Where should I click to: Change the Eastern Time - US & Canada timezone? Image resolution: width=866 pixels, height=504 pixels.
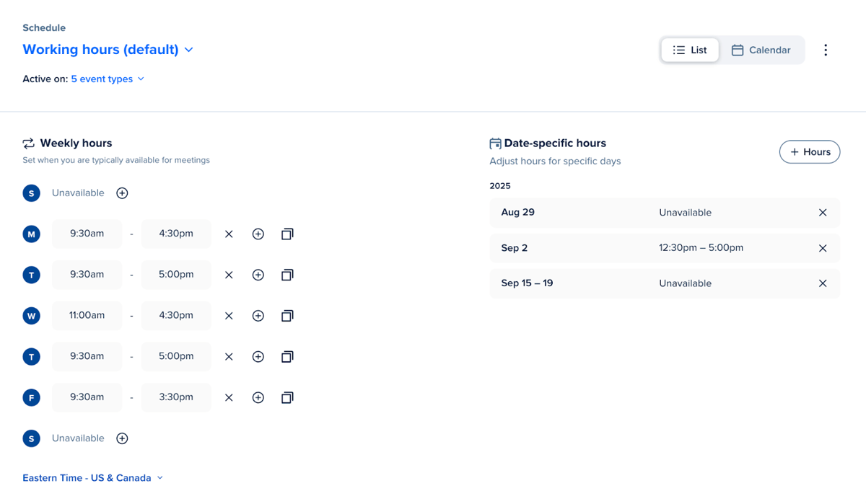pyautogui.click(x=93, y=478)
